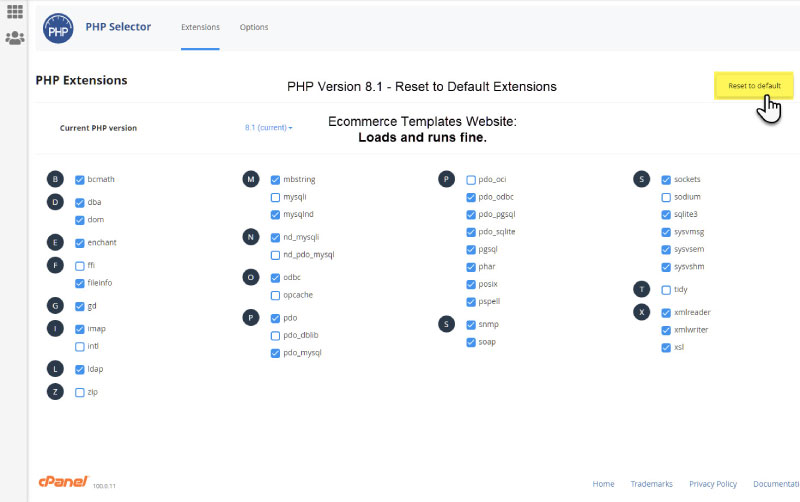Enable the opcache extension checkbox
Screen dimensions: 800x502
276,296
